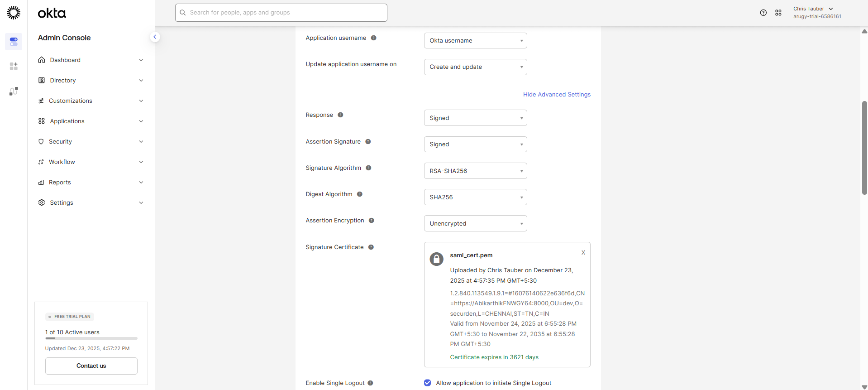The image size is (868, 390).
Task: Open the Response Signed dropdown
Action: click(476, 118)
